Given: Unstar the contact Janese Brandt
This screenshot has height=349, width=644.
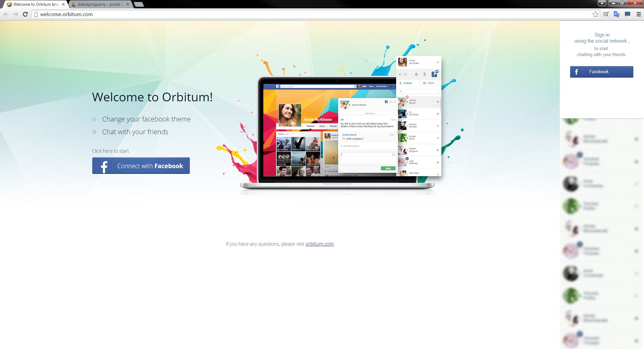Looking at the screenshot, I should (437, 102).
